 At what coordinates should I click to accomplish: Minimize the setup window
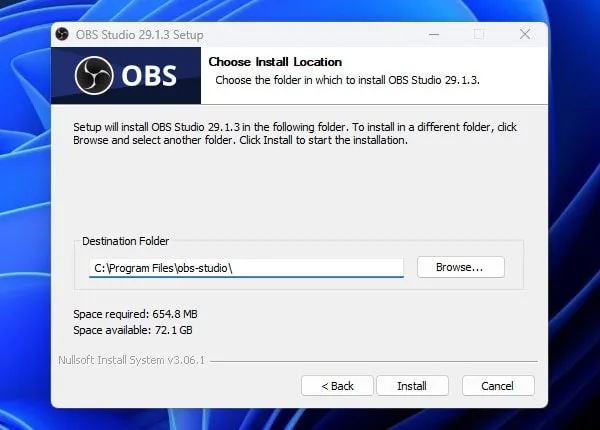tap(434, 34)
